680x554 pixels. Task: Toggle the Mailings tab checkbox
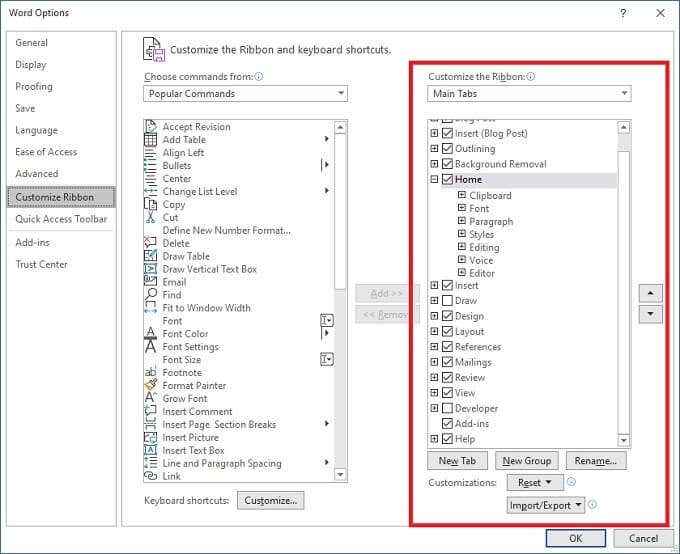447,362
